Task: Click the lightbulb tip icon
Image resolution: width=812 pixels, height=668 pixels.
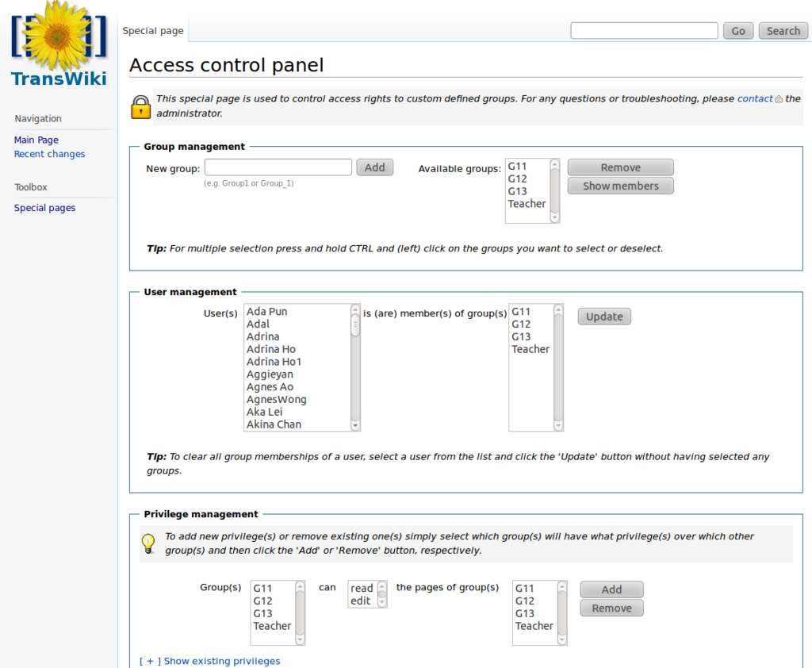Action: coord(148,543)
